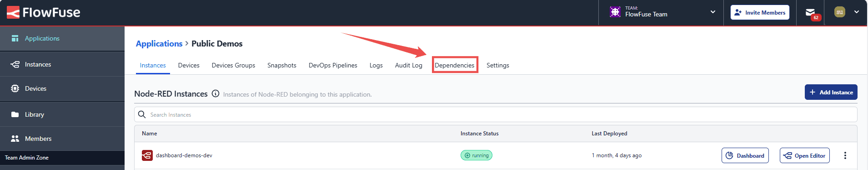Click the Devices chip icon in sidebar
Image resolution: width=868 pixels, height=170 pixels.
coord(15,88)
